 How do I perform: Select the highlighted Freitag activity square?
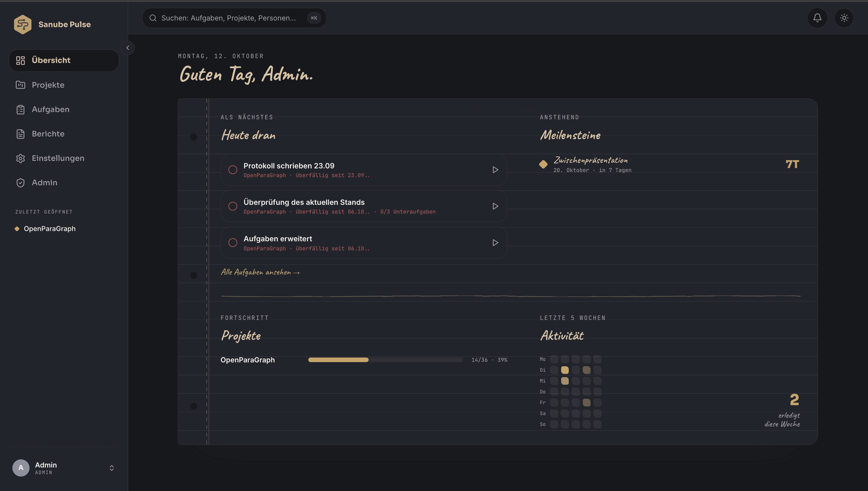[x=587, y=402]
